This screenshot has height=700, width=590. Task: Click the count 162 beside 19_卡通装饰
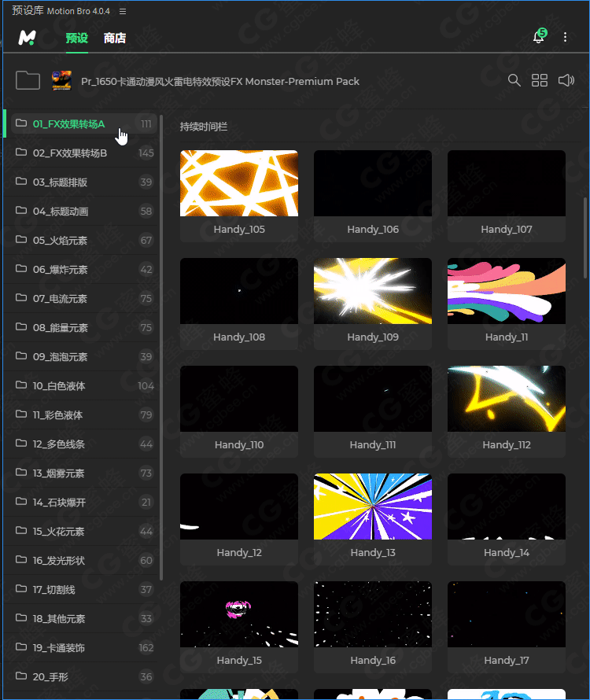click(146, 648)
